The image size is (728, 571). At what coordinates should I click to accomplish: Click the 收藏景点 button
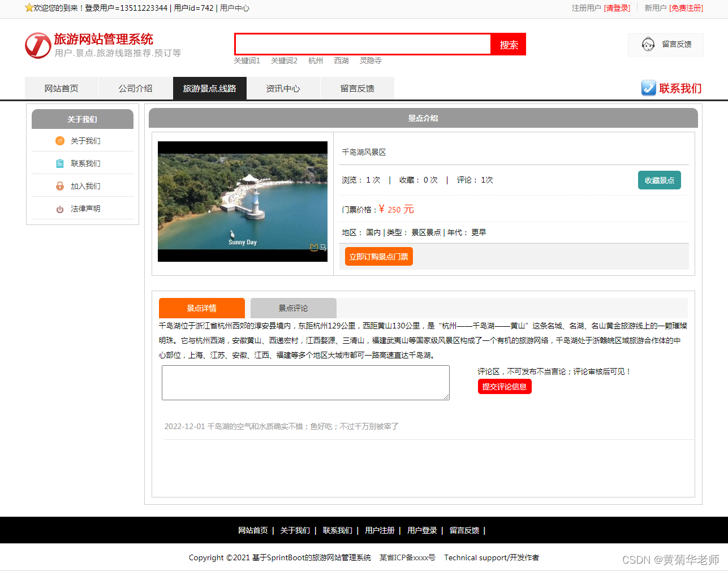[660, 180]
